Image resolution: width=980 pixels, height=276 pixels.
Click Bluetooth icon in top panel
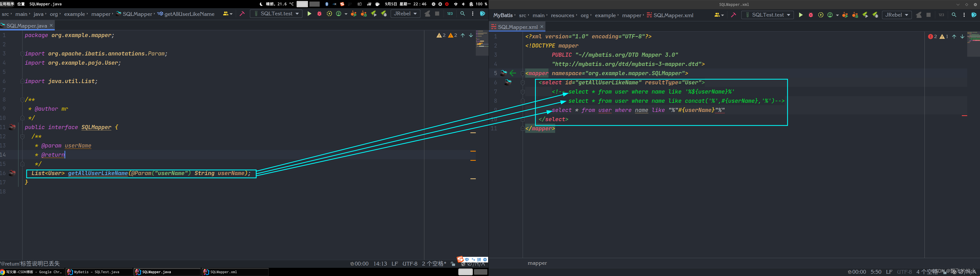tap(326, 4)
